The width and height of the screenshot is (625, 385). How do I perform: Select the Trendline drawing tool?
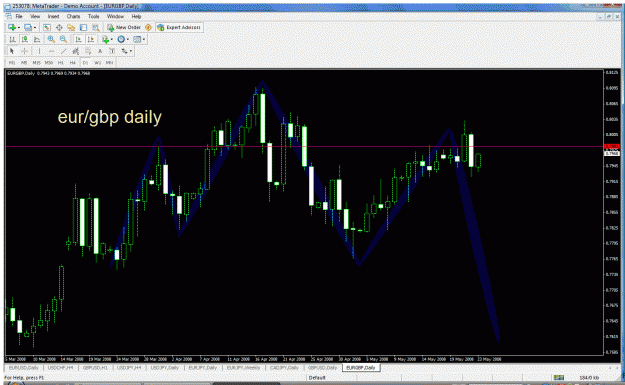(x=63, y=51)
